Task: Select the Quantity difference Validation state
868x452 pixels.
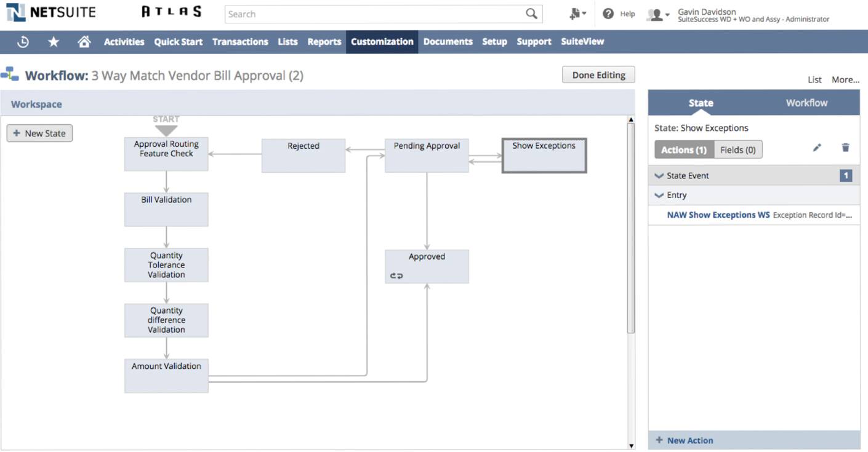Action: (x=166, y=320)
